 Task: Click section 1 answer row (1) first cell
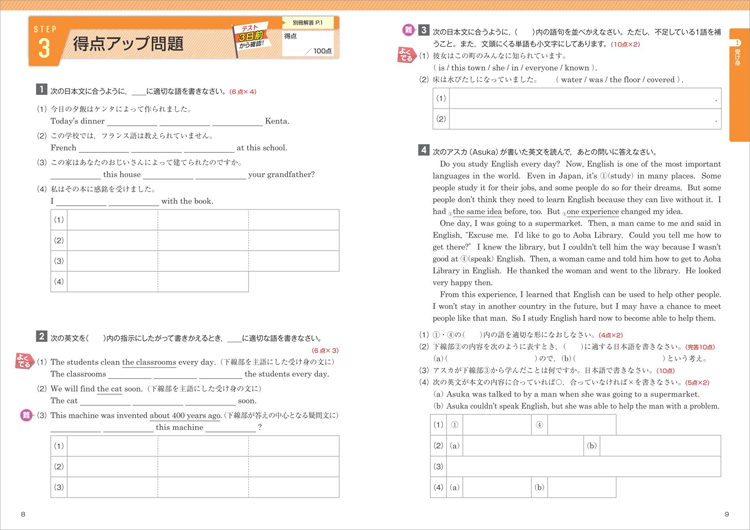pos(112,220)
